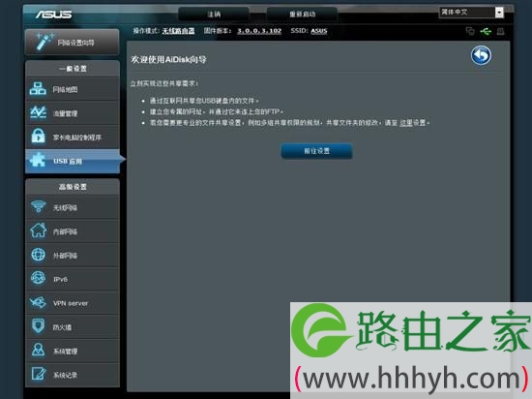Click the bullet text mentioning FTP

(x=217, y=111)
